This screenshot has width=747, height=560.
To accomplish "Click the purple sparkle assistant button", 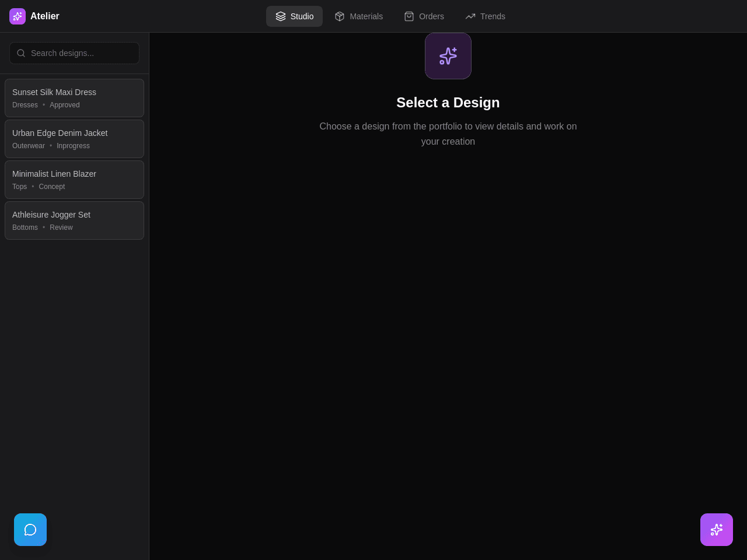I will coord(717,530).
